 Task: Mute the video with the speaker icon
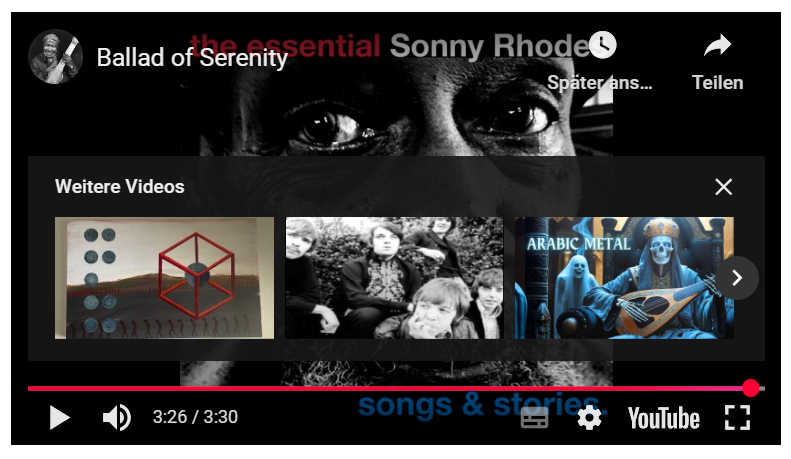click(x=117, y=418)
